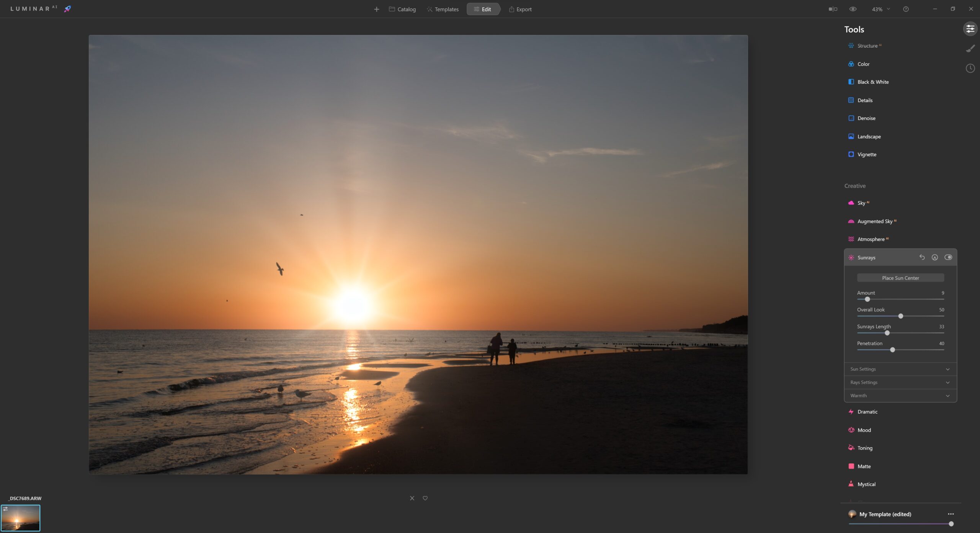This screenshot has height=533, width=980.
Task: Open My Template three-dots menu
Action: [951, 514]
